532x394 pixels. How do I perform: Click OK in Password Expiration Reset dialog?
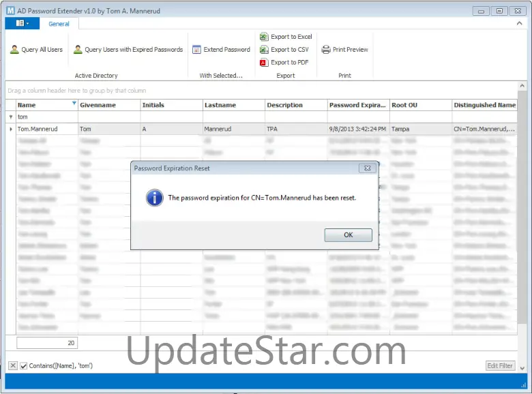[348, 235]
